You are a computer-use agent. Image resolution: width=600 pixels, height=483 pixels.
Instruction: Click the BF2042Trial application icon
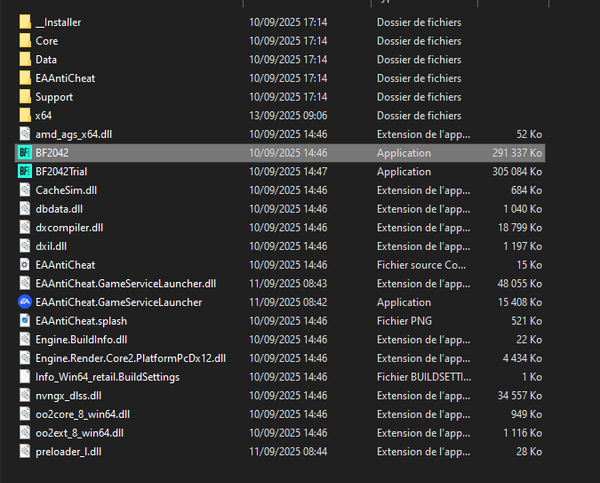[25, 172]
